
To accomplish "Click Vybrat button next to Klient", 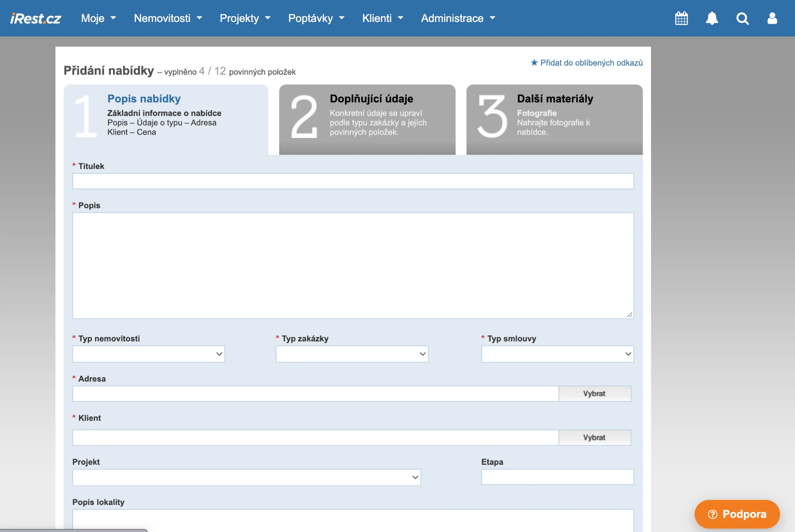I will pyautogui.click(x=595, y=437).
